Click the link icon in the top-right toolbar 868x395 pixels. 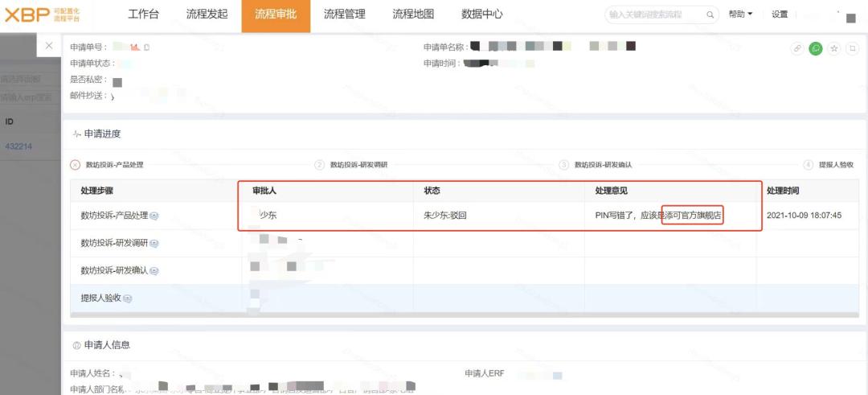coord(797,48)
